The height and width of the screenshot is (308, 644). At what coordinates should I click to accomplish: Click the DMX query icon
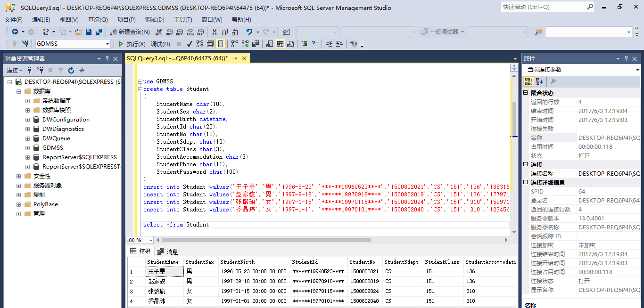pyautogui.click(x=179, y=32)
